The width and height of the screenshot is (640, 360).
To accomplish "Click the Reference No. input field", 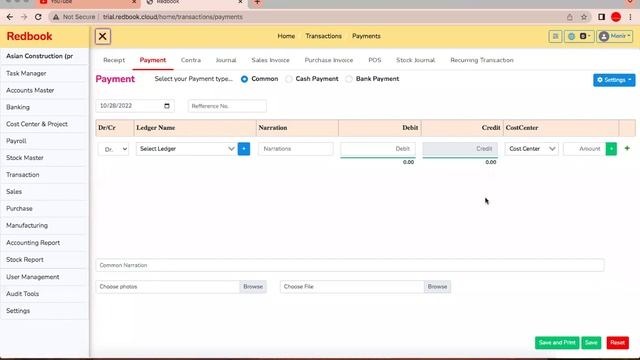I will coord(227,106).
